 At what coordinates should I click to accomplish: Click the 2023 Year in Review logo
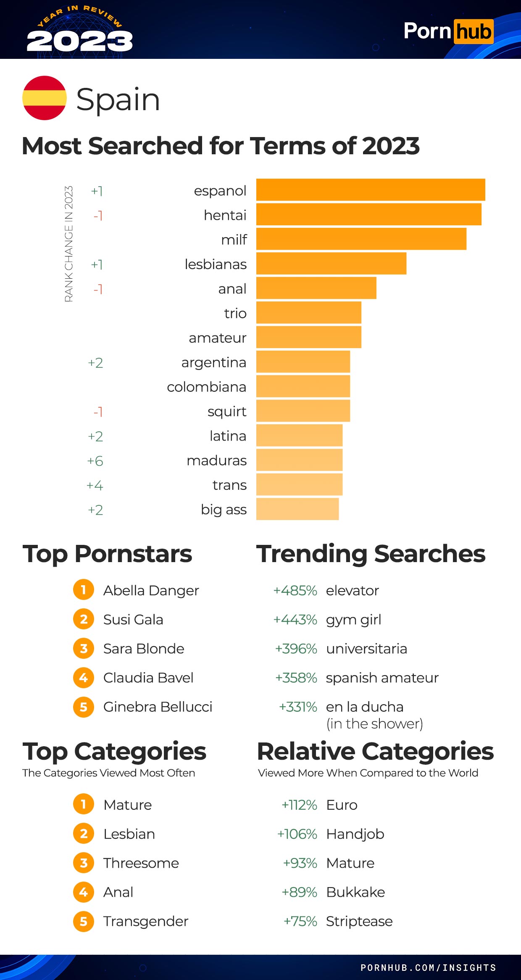click(80, 30)
